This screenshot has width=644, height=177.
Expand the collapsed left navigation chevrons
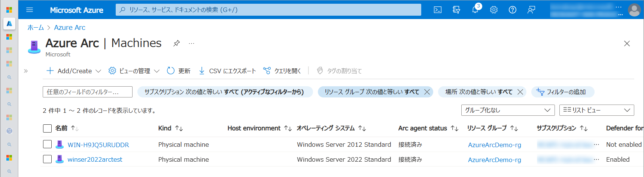pos(26,71)
